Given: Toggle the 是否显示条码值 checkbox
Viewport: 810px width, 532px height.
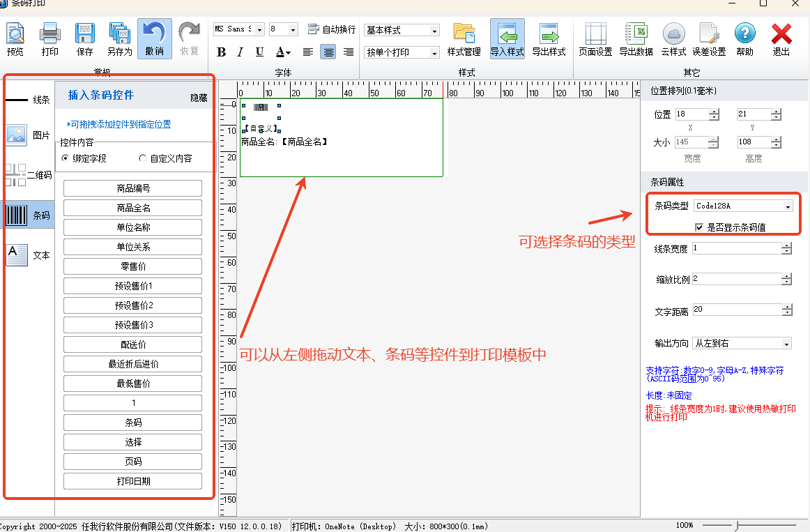Looking at the screenshot, I should click(x=699, y=227).
